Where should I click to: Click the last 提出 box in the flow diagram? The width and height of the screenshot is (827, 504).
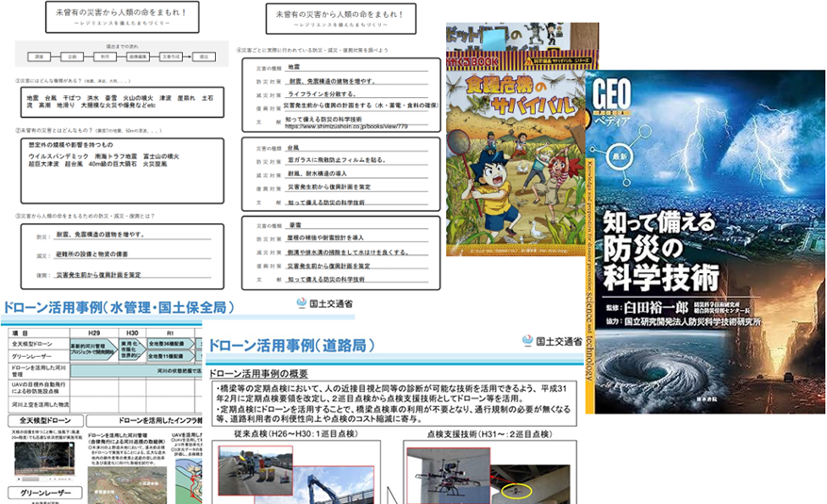pos(204,57)
